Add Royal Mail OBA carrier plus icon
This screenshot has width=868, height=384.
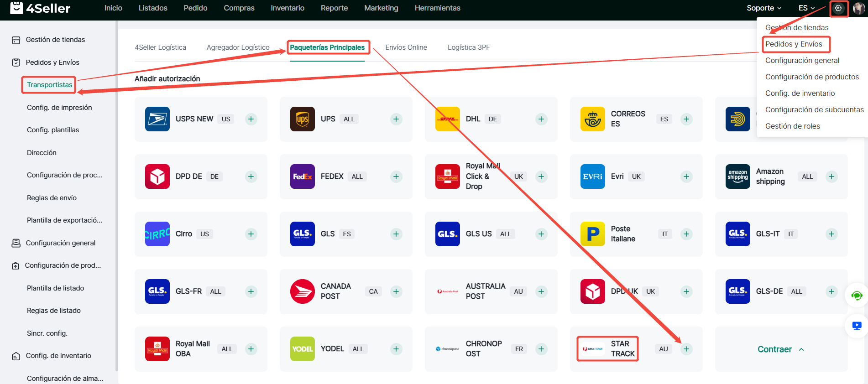251,349
